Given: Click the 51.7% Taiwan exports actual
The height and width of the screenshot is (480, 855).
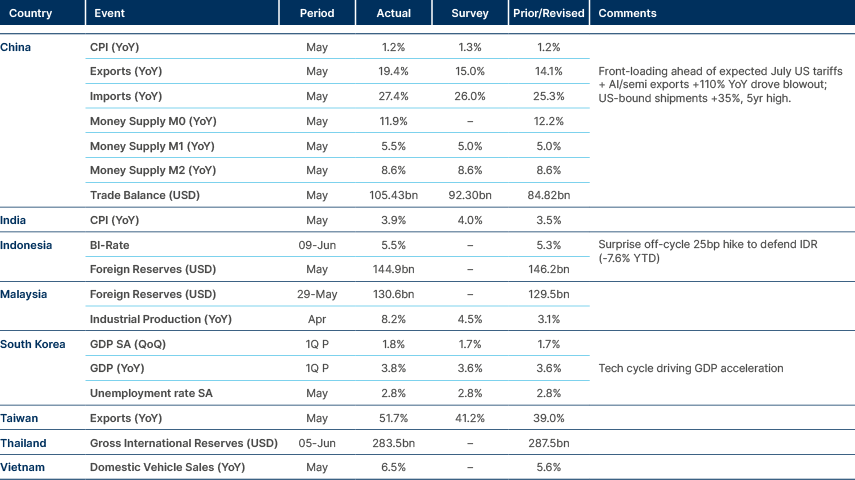Looking at the screenshot, I should (x=393, y=418).
